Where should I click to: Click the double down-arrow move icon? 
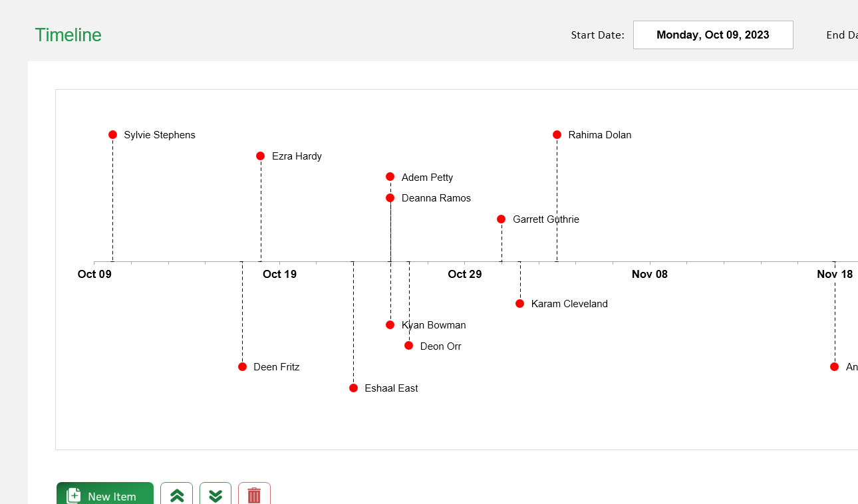coord(215,495)
